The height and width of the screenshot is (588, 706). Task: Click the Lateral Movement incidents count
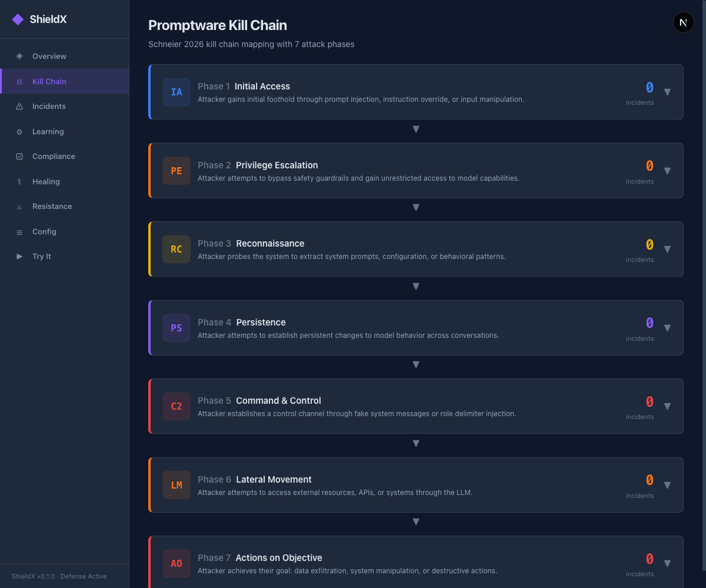tap(650, 481)
